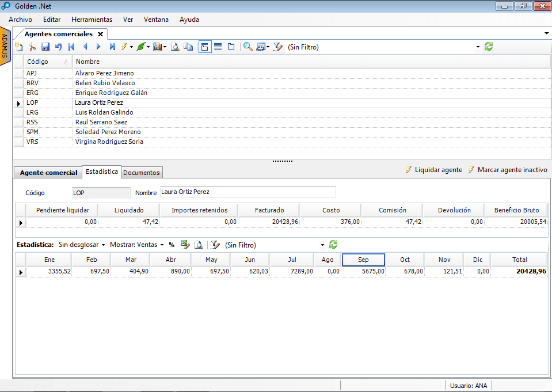Click the scissors delete icon
The width and height of the screenshot is (552, 392).
point(32,47)
